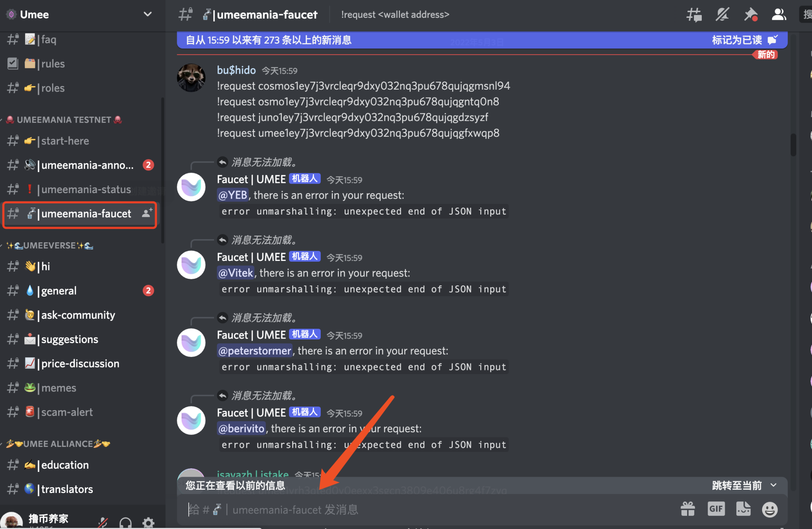Collapse the UMEEVERSE category
Screen dimensions: 812x529
point(50,245)
